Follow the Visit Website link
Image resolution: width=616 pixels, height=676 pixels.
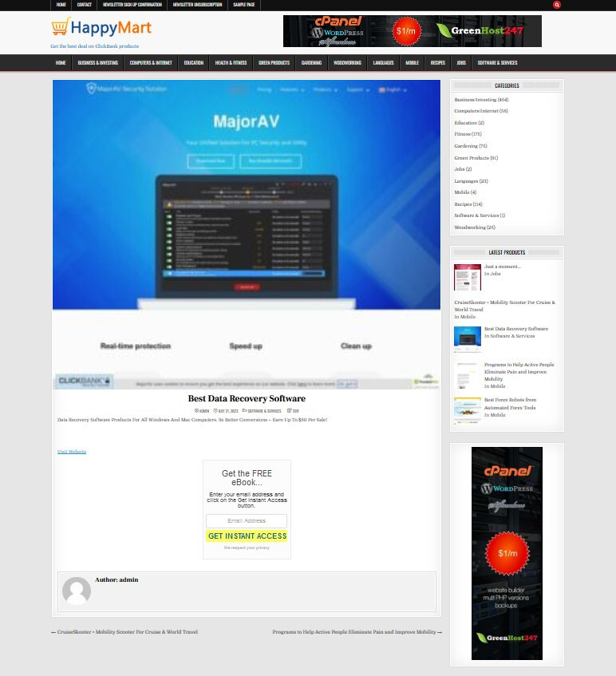click(x=72, y=452)
